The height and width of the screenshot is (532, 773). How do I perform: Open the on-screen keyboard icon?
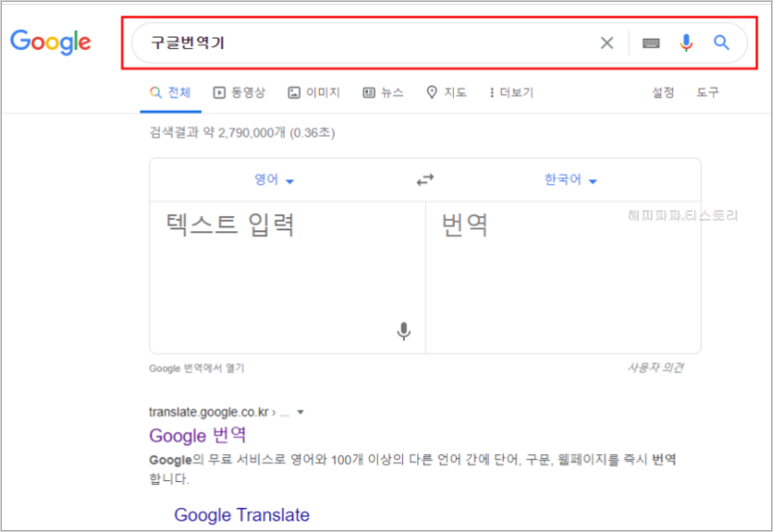651,43
